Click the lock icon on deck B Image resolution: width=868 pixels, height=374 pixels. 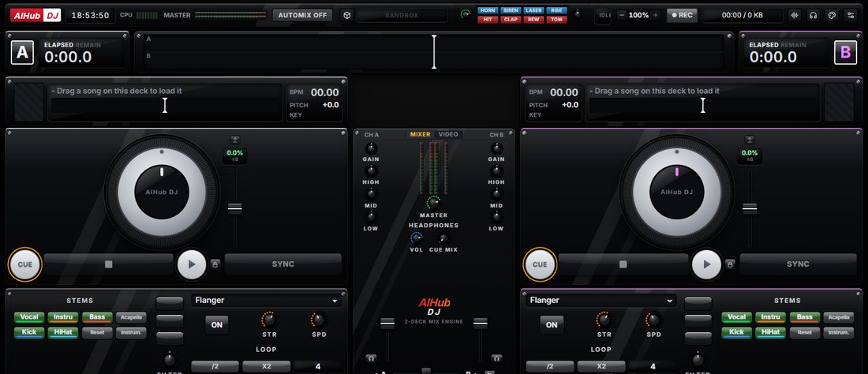(x=730, y=264)
